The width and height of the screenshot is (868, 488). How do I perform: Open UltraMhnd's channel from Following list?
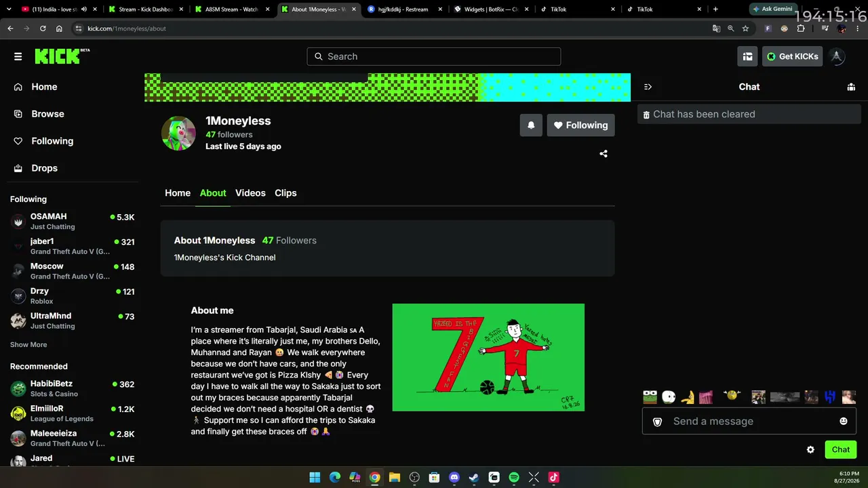[72, 321]
